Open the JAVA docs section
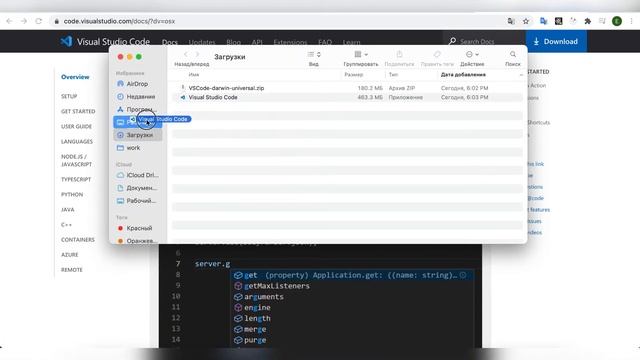The height and width of the screenshot is (360, 640). click(68, 210)
